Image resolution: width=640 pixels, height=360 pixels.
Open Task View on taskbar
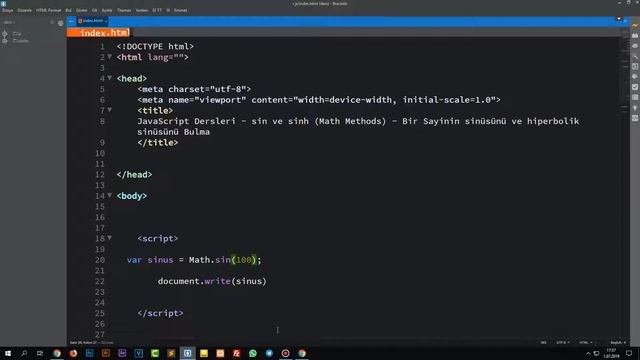[40, 353]
